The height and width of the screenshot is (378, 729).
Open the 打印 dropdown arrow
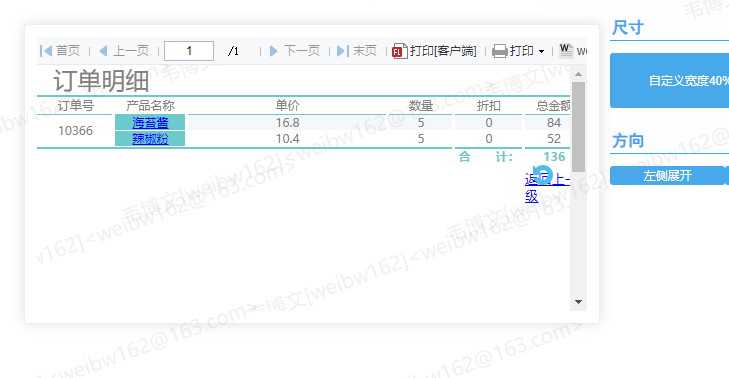click(x=541, y=51)
